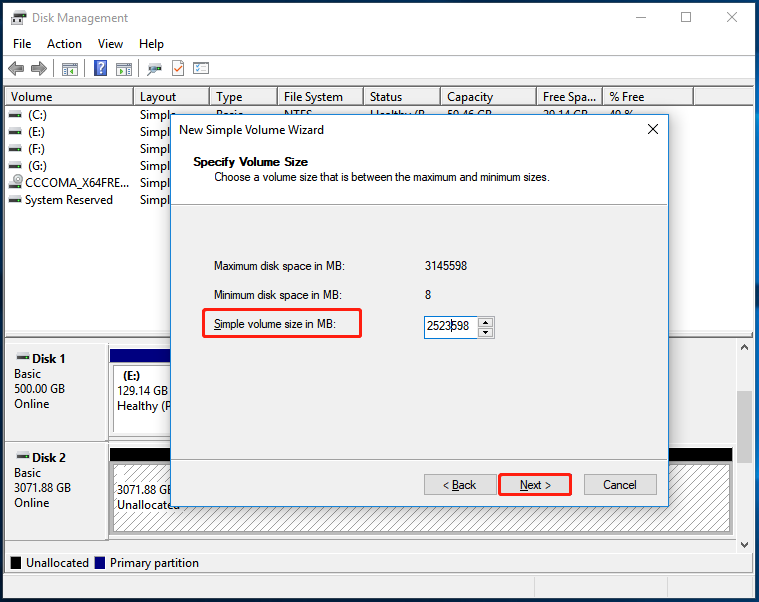
Task: Click scroll up arrow in disk pane
Action: (744, 347)
